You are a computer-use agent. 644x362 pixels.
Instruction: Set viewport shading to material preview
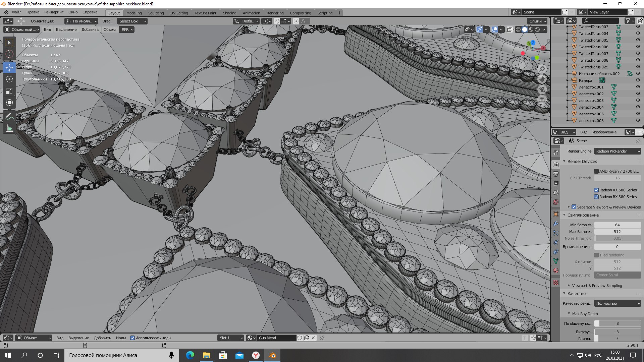click(531, 29)
